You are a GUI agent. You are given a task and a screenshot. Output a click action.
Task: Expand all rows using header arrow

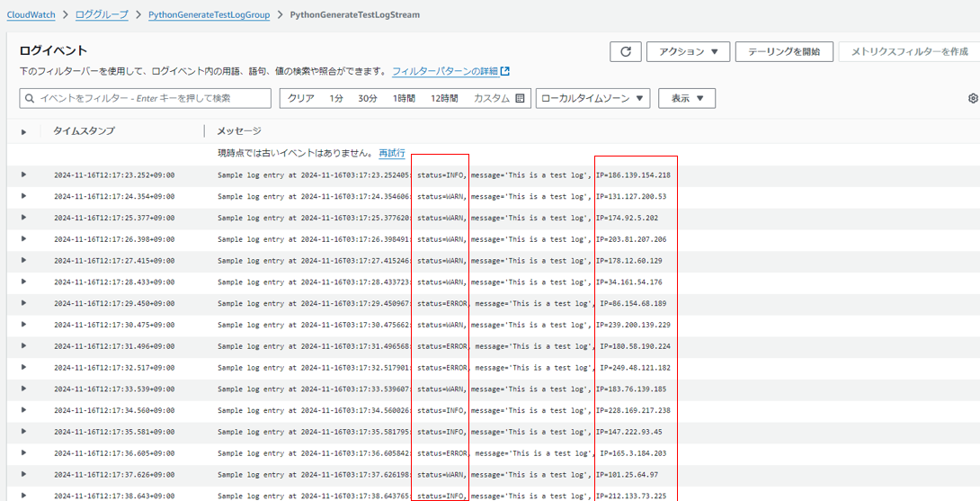click(23, 132)
